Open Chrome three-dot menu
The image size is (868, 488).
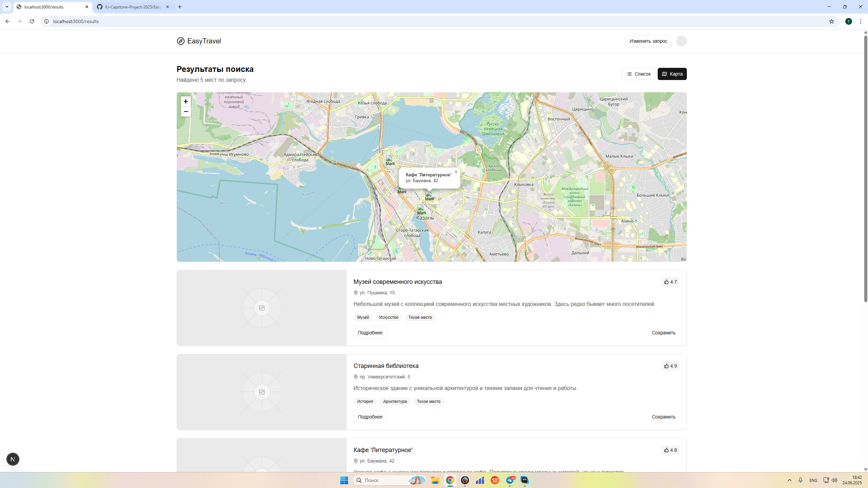click(x=861, y=21)
